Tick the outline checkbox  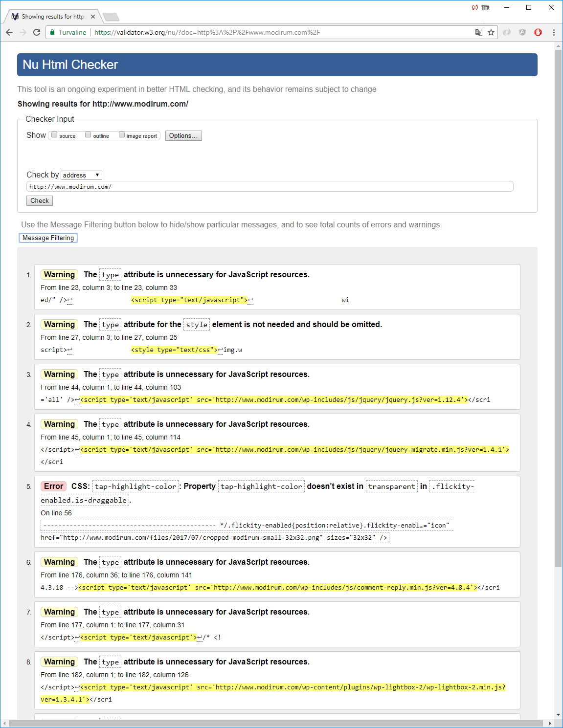coord(89,135)
